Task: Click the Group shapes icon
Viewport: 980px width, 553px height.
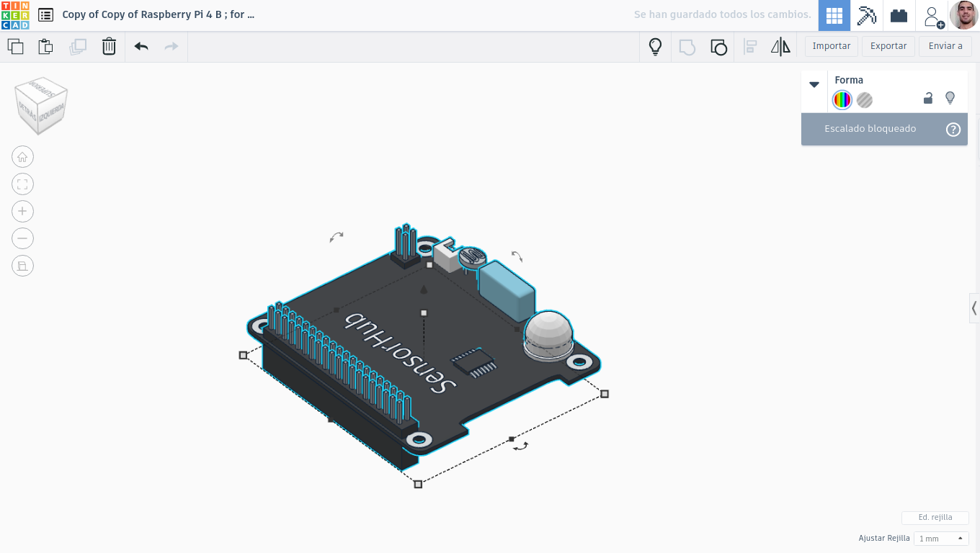Action: (x=687, y=47)
